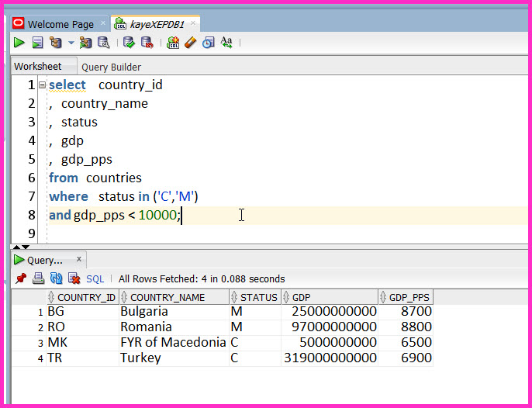Image resolution: width=532 pixels, height=408 pixels.
Task: Open the Explain Plan dropdown arrow
Action: [x=71, y=43]
